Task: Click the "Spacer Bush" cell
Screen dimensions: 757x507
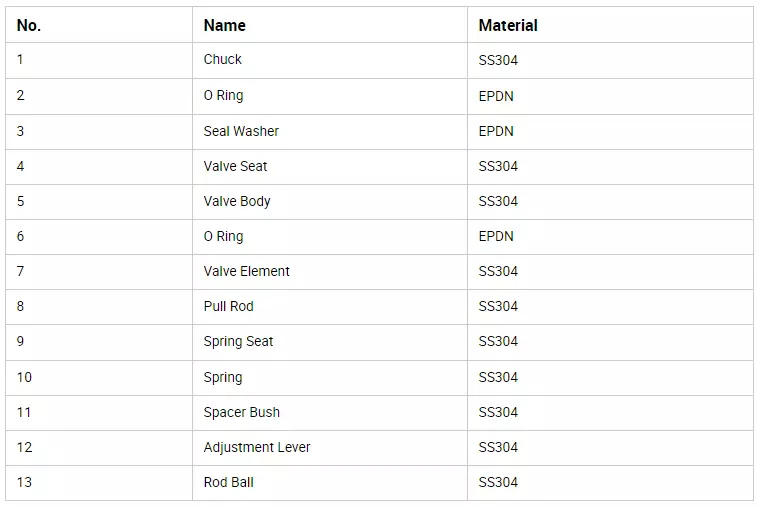Action: 241,412
